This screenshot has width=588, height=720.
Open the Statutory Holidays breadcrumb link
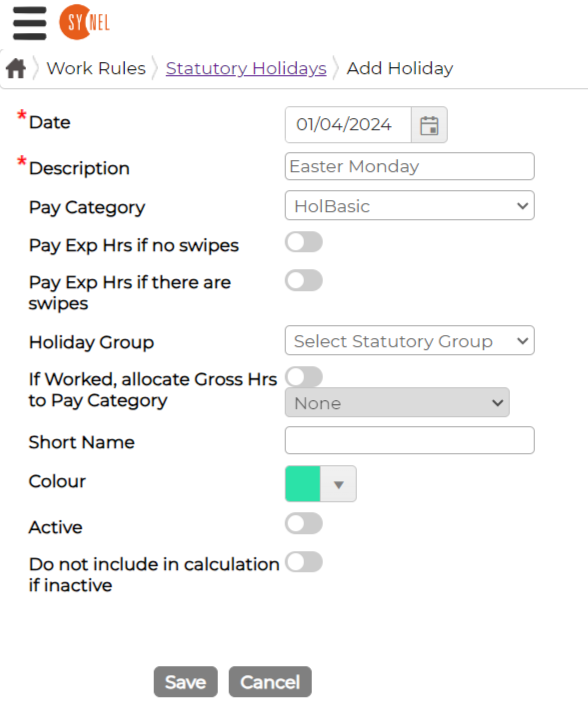(246, 68)
